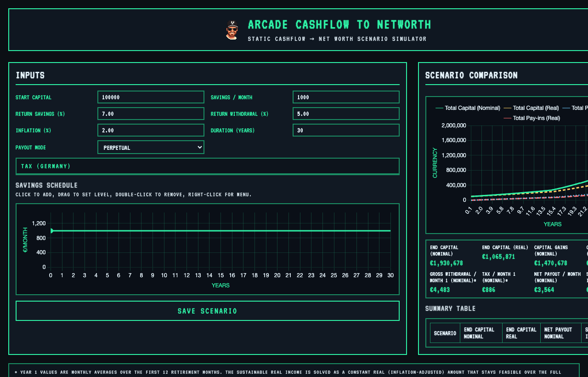The image size is (588, 377).
Task: Edit the Return Savings (%) field
Action: click(x=151, y=114)
